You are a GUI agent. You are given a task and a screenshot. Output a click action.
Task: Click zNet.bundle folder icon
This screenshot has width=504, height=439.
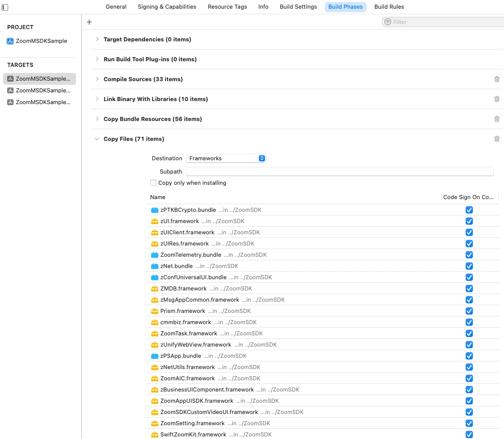tap(155, 266)
